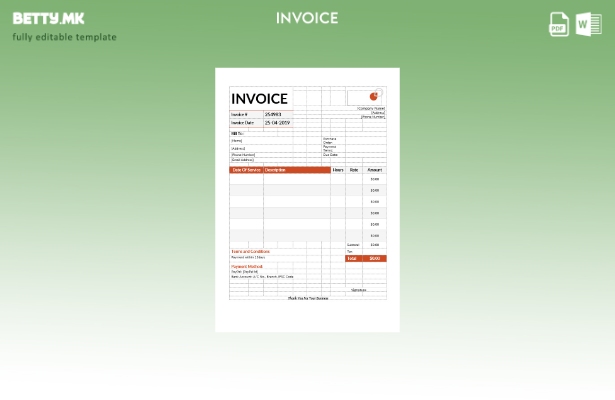Click the Signature line on the invoice

tap(358, 290)
